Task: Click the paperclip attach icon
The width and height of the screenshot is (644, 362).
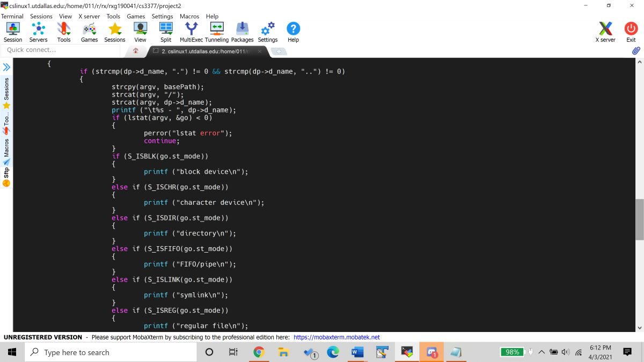Action: (x=636, y=51)
